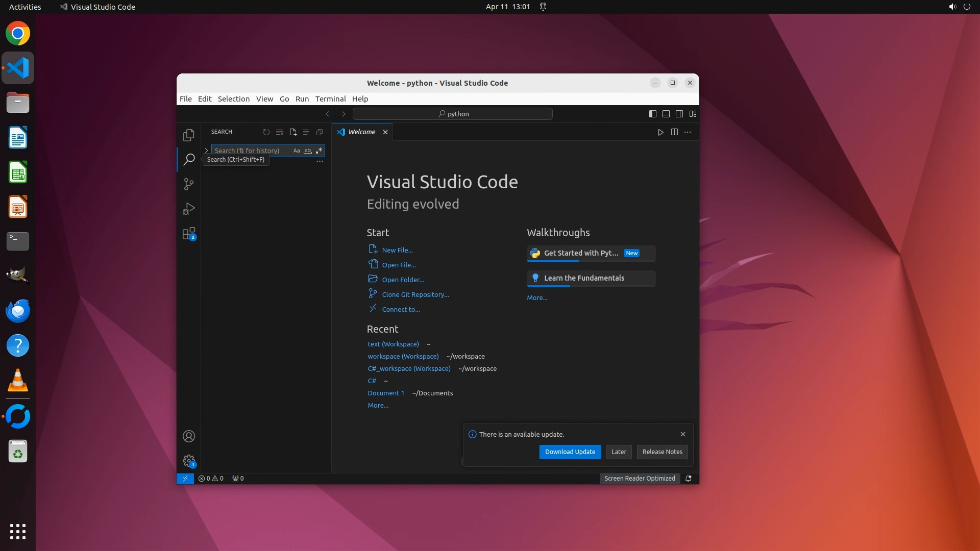Open editor More Actions ellipsis menu
This screenshot has height=551, width=980.
click(x=688, y=132)
